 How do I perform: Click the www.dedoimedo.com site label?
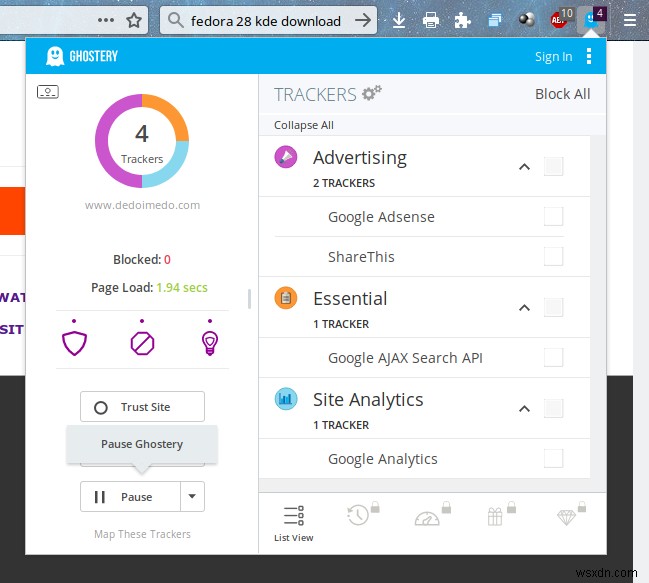(x=142, y=205)
